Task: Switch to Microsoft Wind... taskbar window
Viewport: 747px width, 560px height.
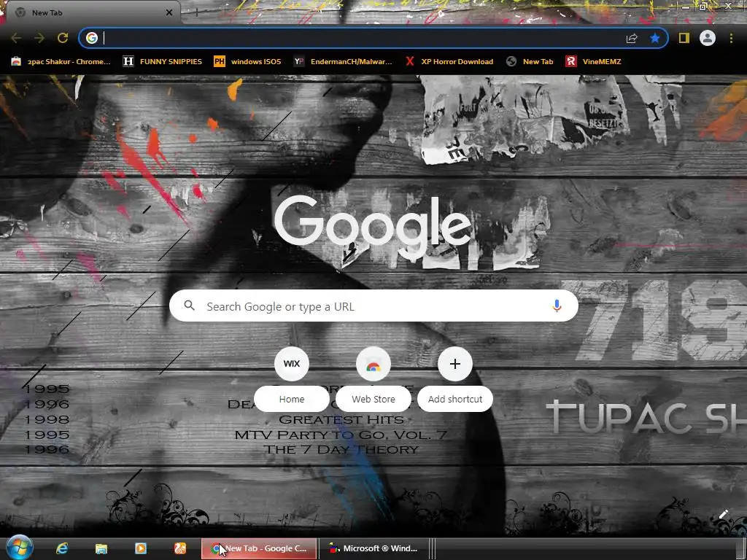Action: (374, 548)
